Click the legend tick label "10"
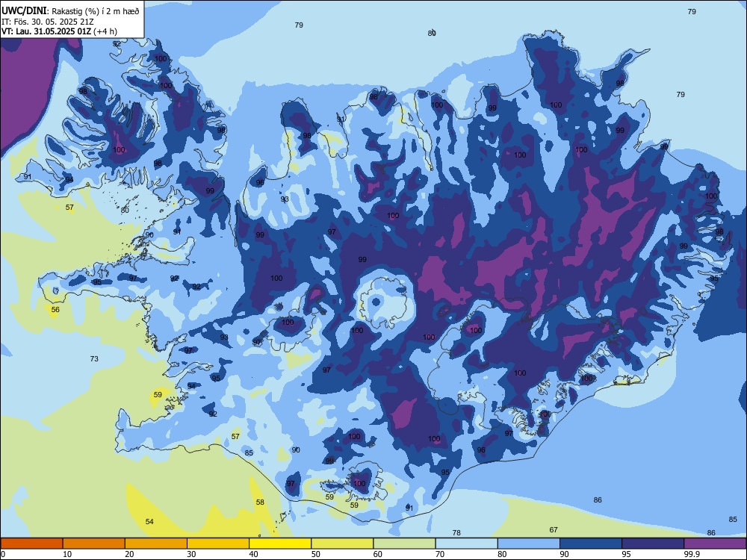The width and height of the screenshot is (747, 560). (66, 554)
